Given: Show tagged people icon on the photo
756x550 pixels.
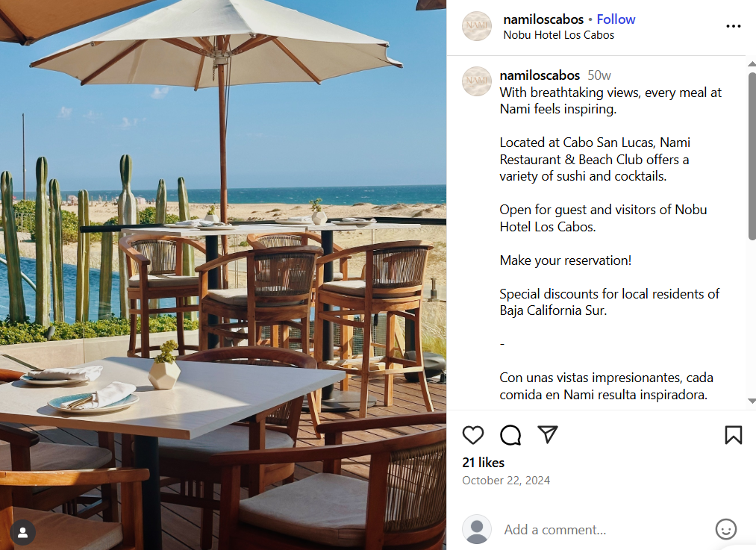Looking at the screenshot, I should coord(22,533).
